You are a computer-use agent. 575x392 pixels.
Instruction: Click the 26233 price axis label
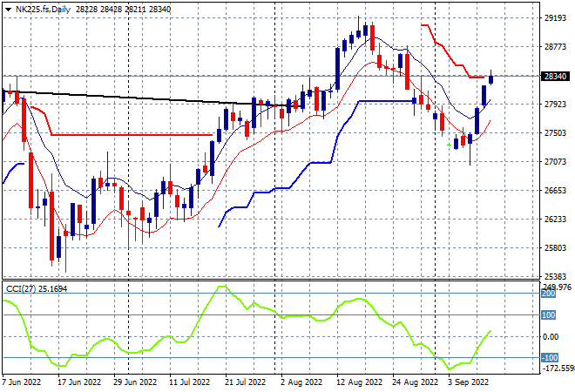555,219
